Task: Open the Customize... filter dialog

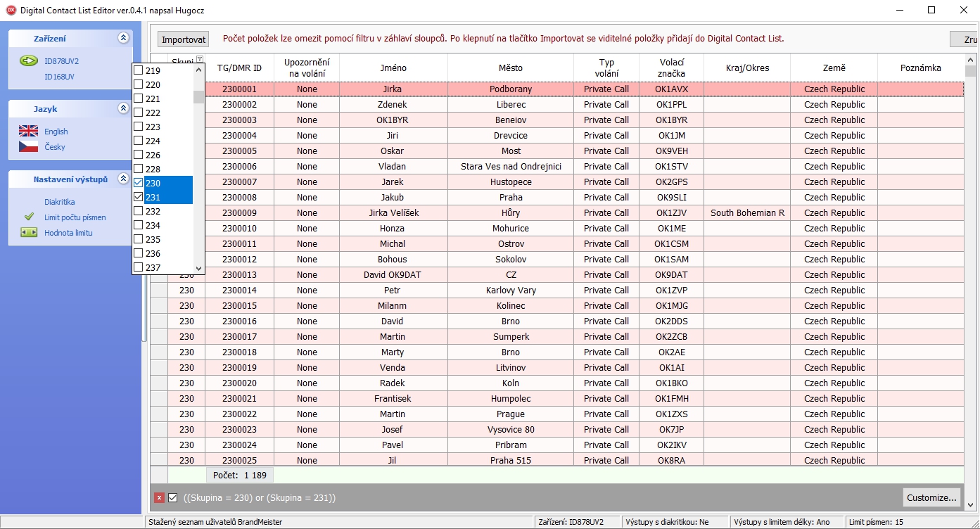Action: [931, 497]
